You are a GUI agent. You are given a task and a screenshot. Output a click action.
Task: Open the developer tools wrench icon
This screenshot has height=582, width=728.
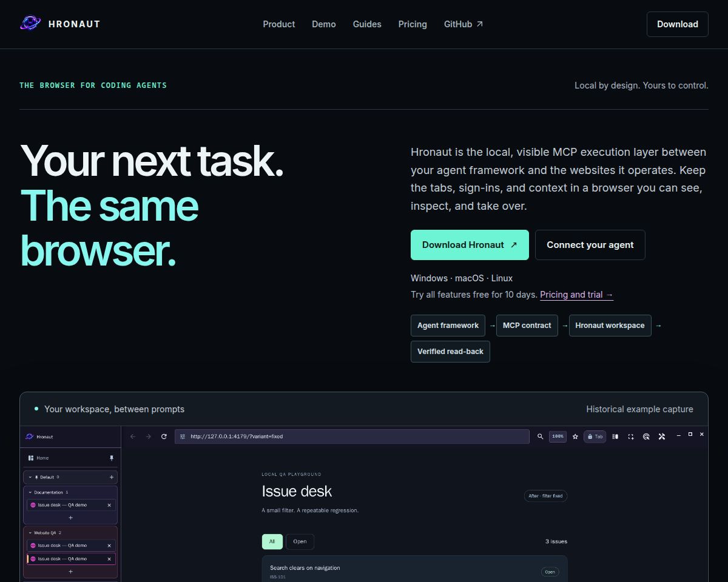coord(662,436)
